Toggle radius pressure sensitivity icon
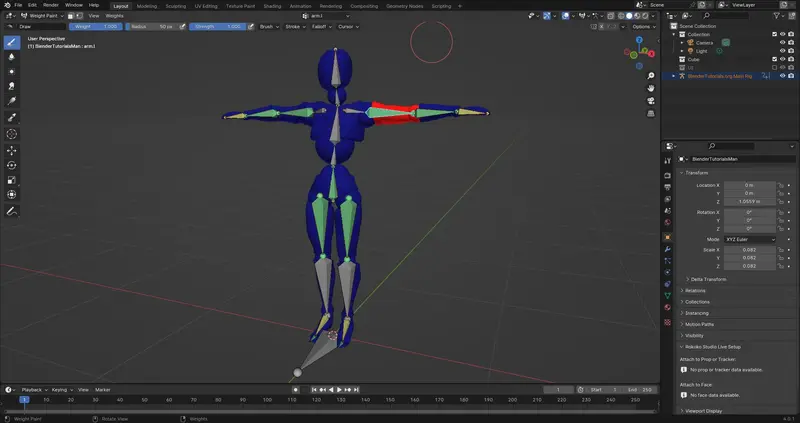This screenshot has height=423, width=800. tap(183, 27)
